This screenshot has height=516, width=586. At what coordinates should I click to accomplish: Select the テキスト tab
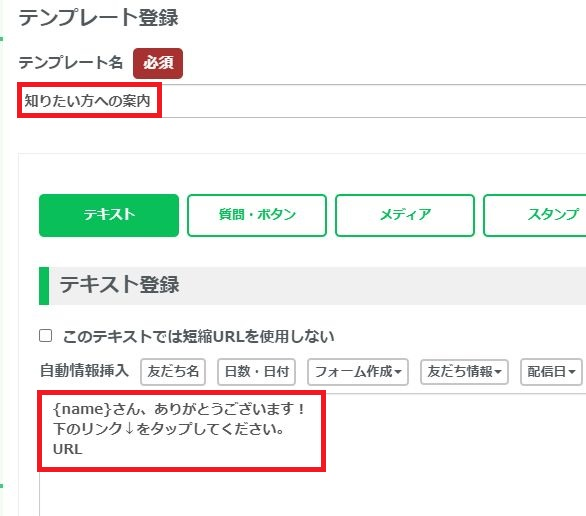(x=109, y=215)
